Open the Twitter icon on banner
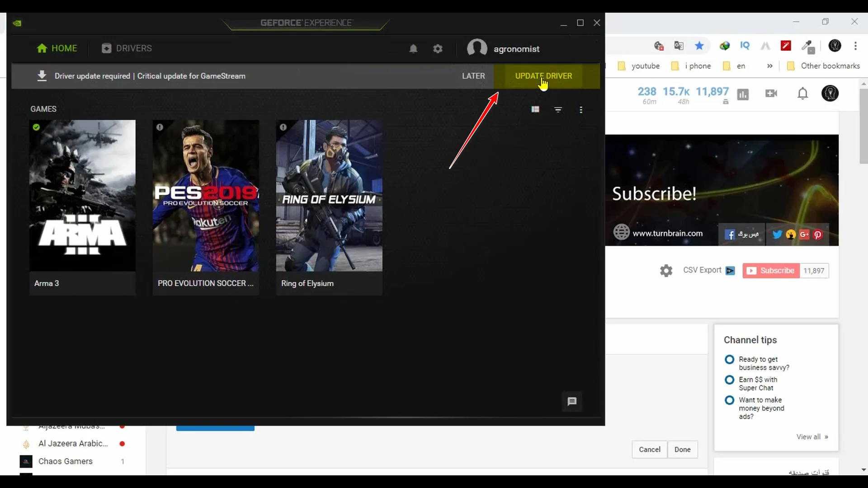The width and height of the screenshot is (868, 488). pos(777,234)
